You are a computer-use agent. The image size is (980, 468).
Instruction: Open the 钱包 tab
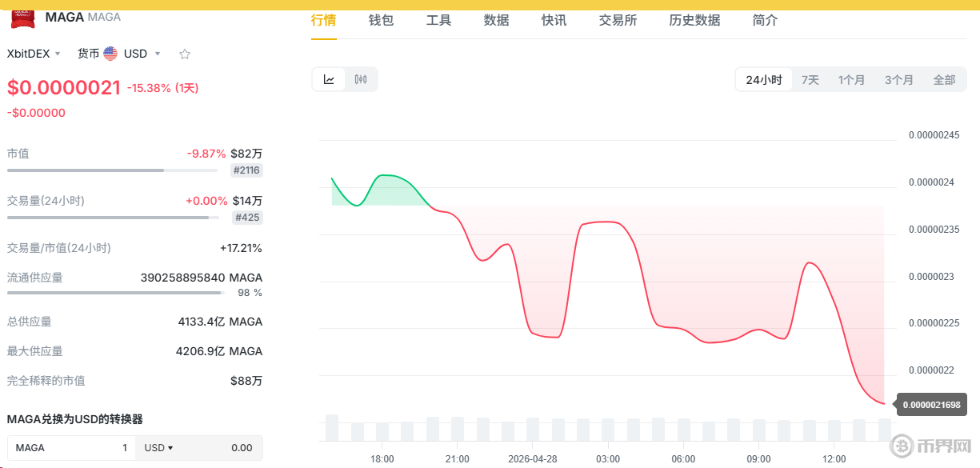pos(381,20)
